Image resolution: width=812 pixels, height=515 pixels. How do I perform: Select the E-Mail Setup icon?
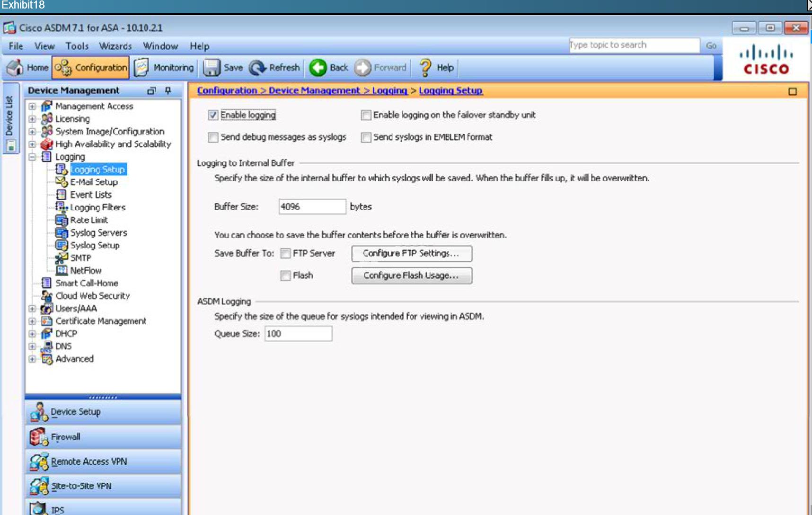62,182
